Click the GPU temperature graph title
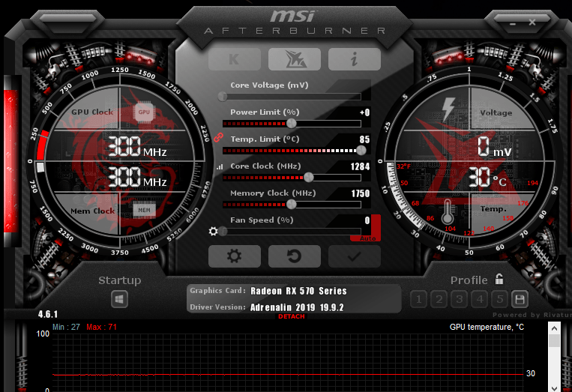572x392 pixels. [x=487, y=327]
